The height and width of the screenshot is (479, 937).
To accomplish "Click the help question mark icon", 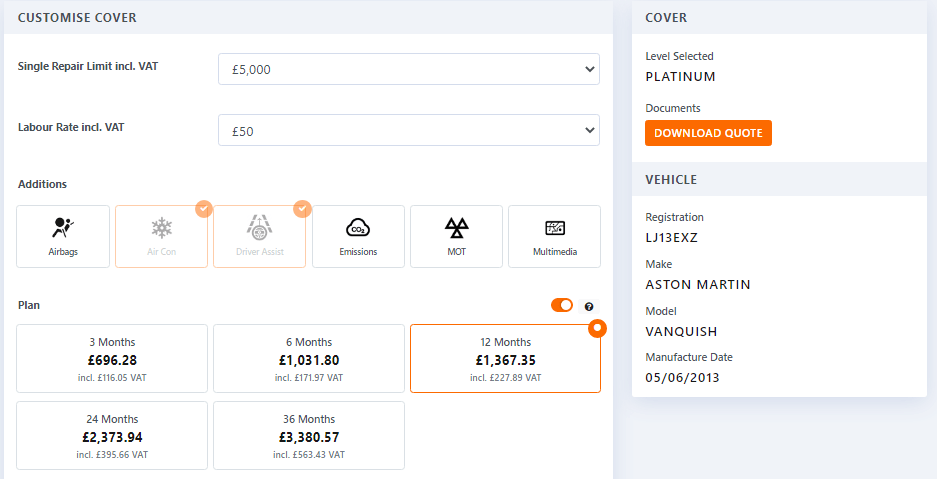I will coord(589,306).
